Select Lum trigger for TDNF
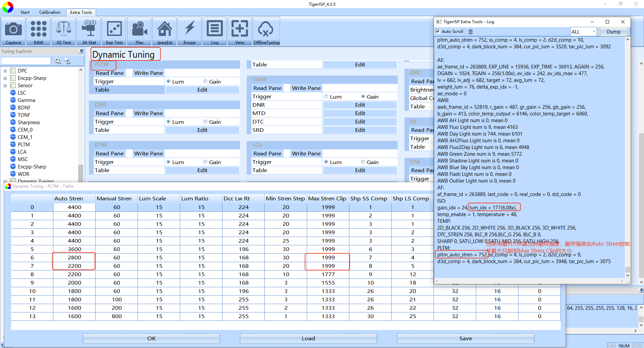The width and height of the screenshot is (644, 348). tap(326, 97)
